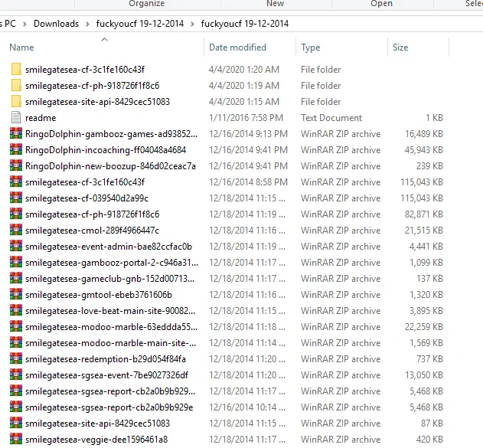
Task: Click the New ribbon group label
Action: [x=275, y=3]
